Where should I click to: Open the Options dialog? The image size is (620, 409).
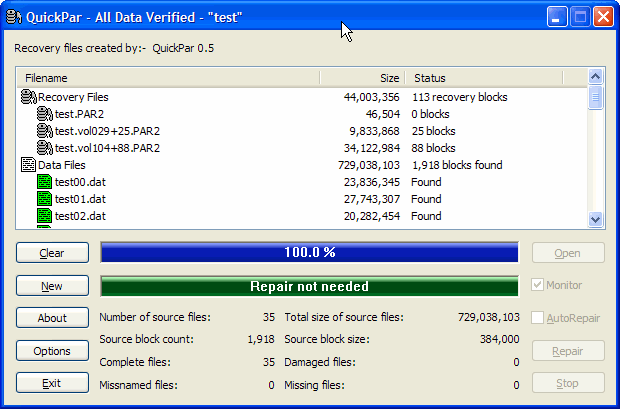(x=52, y=351)
